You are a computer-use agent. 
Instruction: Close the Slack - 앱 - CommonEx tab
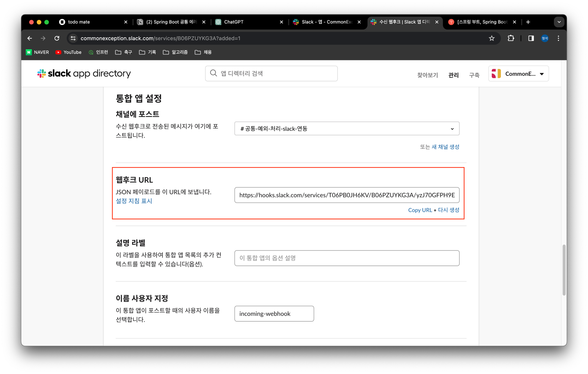359,22
